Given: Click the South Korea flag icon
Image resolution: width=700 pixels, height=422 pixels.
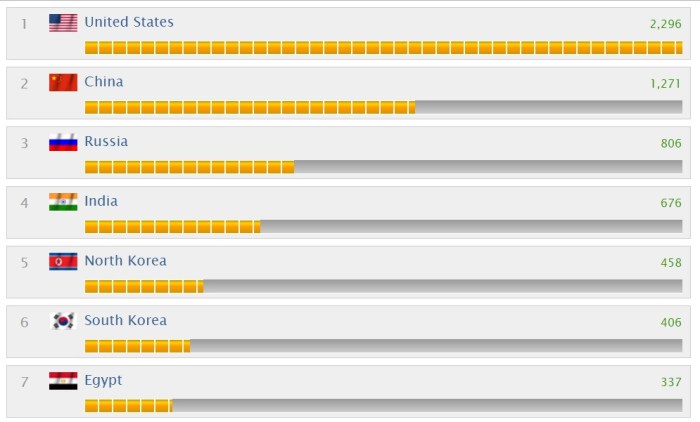Looking at the screenshot, I should (63, 321).
